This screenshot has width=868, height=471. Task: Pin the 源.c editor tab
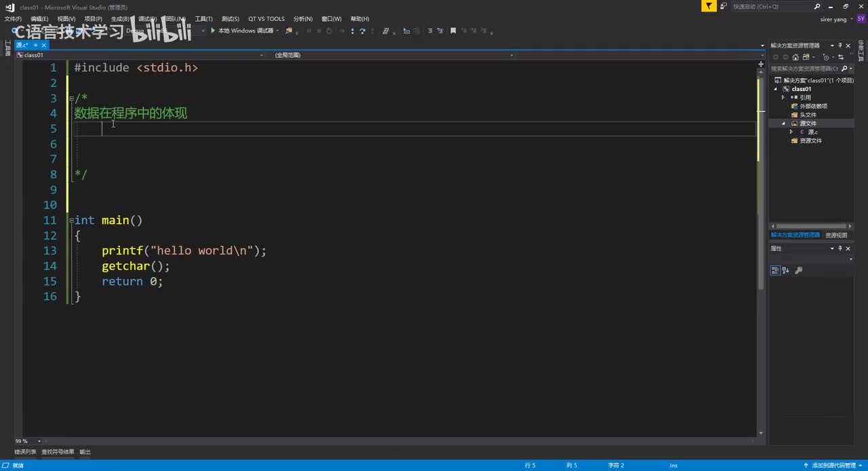pos(36,45)
